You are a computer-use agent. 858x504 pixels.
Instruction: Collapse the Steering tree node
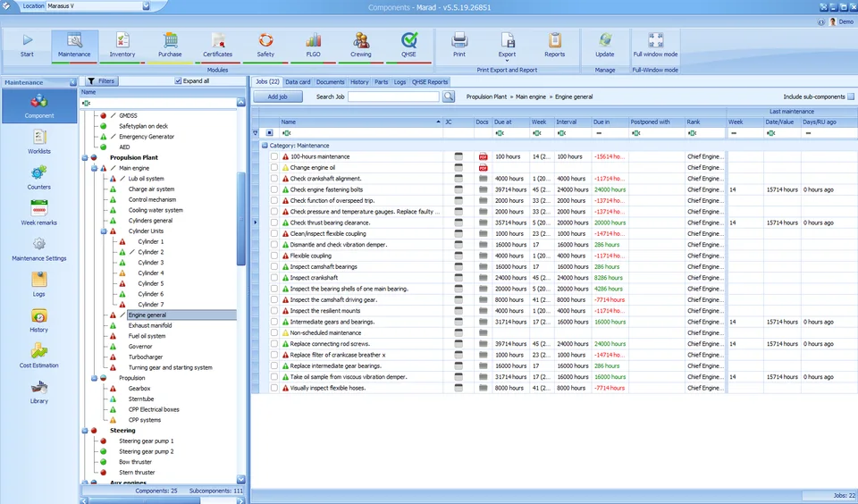click(86, 431)
